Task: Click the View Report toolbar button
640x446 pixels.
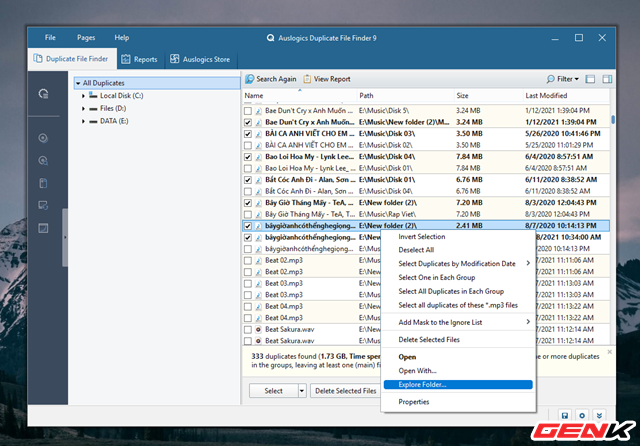Action: point(327,79)
